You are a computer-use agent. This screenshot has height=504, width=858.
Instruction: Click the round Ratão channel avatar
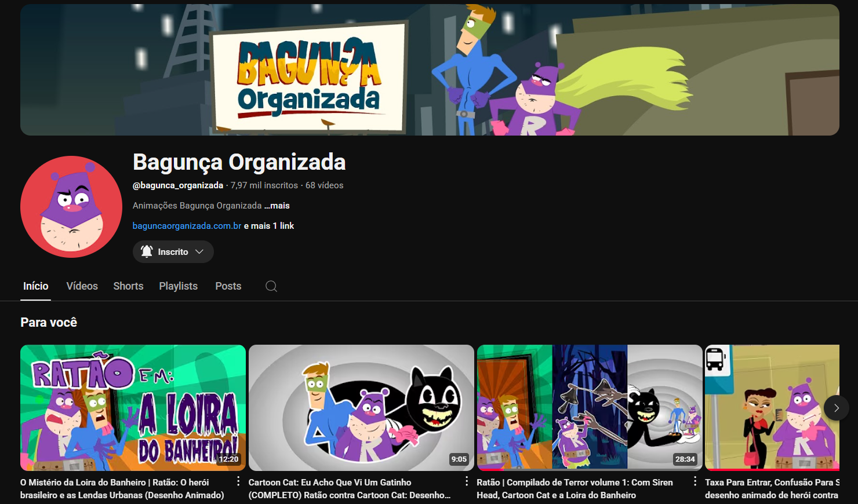click(x=71, y=207)
